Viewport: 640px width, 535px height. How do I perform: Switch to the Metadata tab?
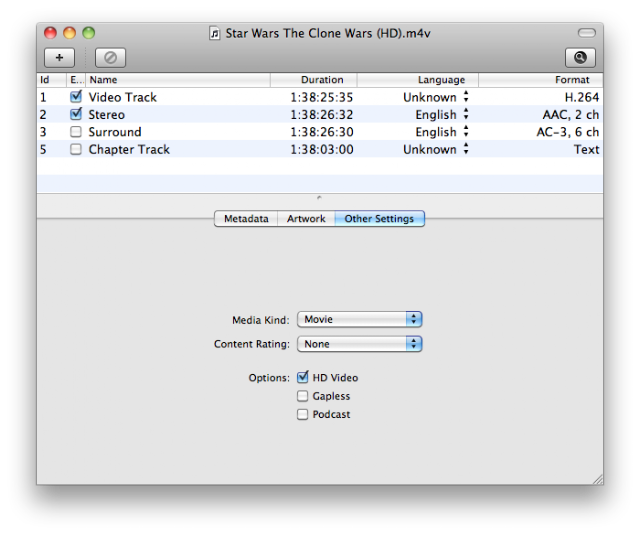[246, 219]
